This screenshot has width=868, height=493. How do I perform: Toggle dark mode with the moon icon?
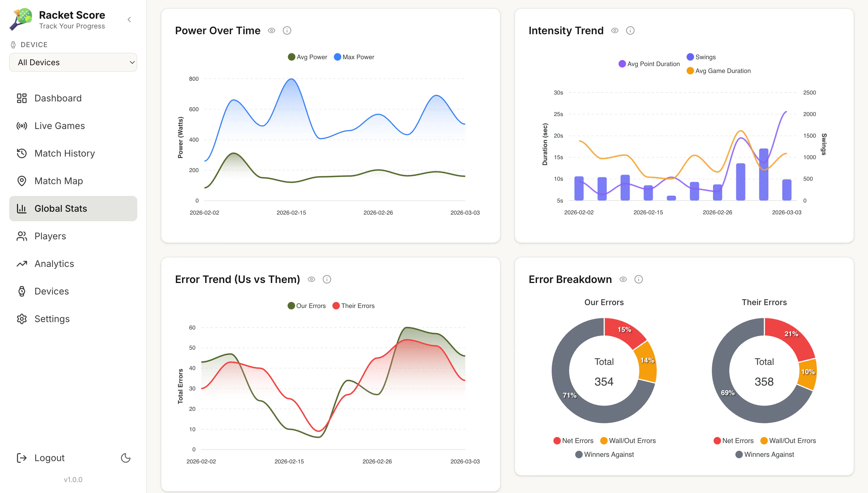click(x=126, y=458)
